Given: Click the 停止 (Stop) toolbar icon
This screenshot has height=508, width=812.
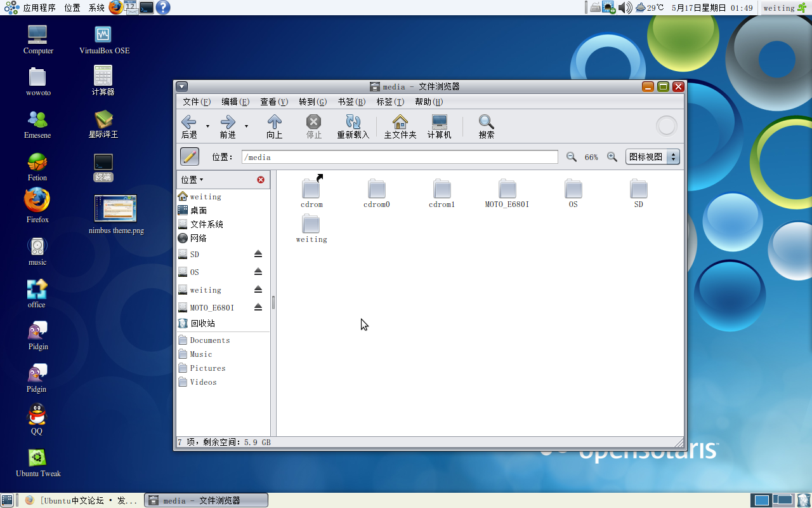Looking at the screenshot, I should [313, 126].
